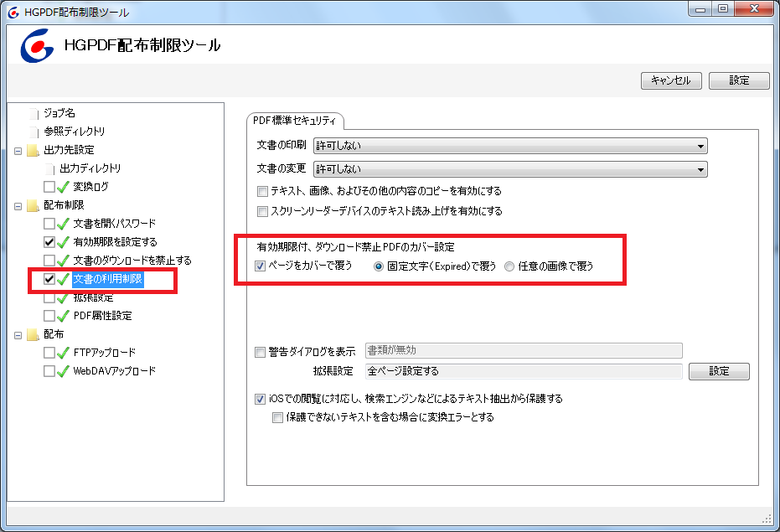Click green checkmark icon next to 変換ログ
This screenshot has width=780, height=532.
click(63, 187)
